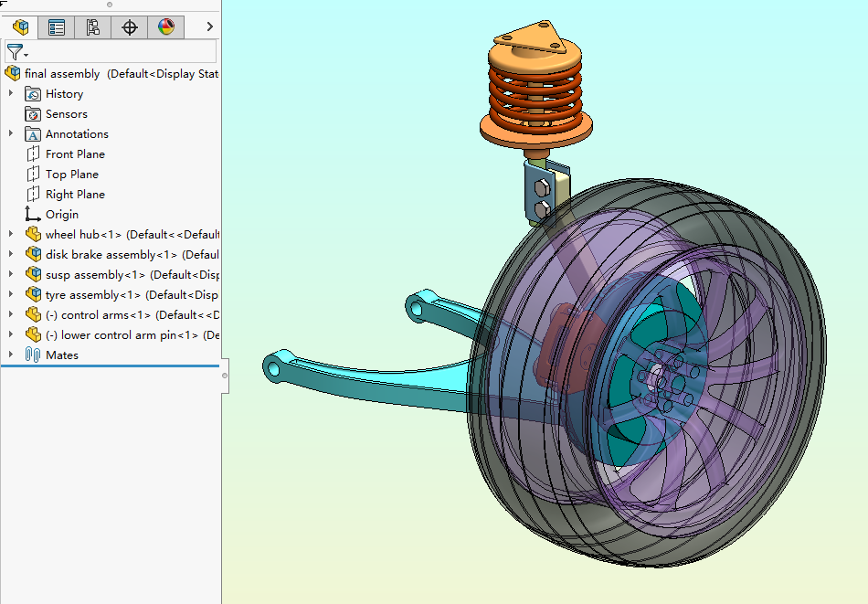Image resolution: width=868 pixels, height=604 pixels.
Task: Switch to the PropertyManager tab
Action: pos(57,26)
